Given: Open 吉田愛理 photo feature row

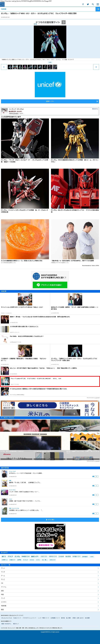Looking at the screenshot, I should click(x=50, y=511).
